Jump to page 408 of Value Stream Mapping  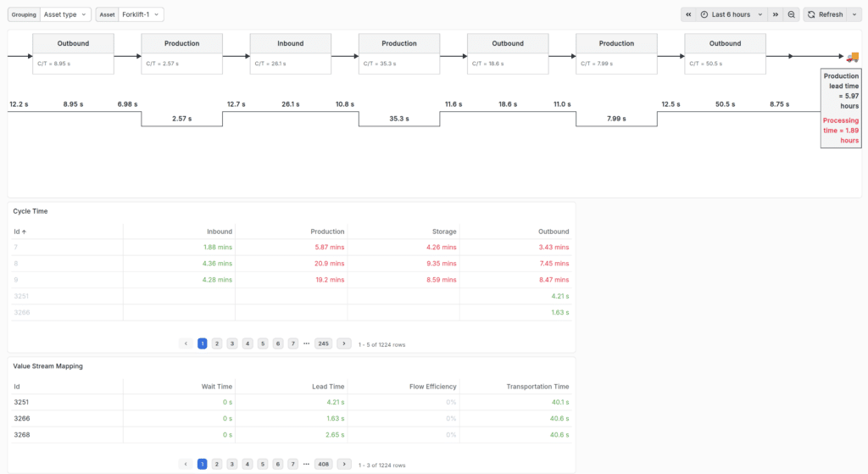(x=323, y=464)
